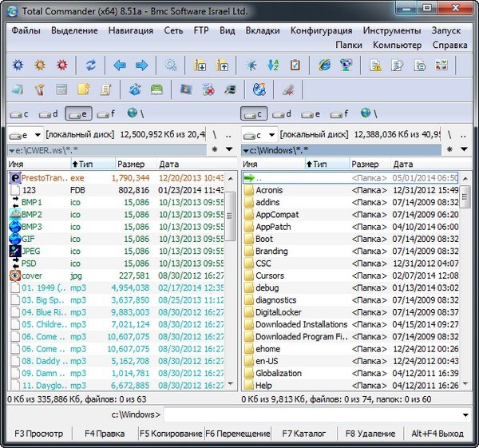
Task: Click the left panel vertical scrollbar
Action: click(229, 280)
